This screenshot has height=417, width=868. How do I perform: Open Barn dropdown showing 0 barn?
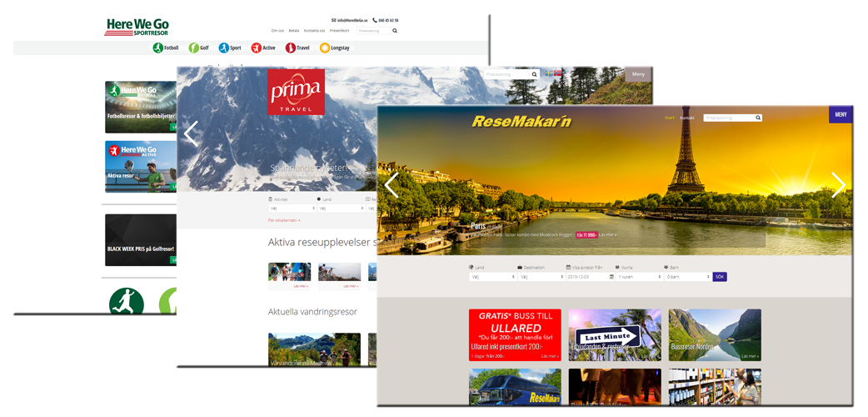pos(687,276)
